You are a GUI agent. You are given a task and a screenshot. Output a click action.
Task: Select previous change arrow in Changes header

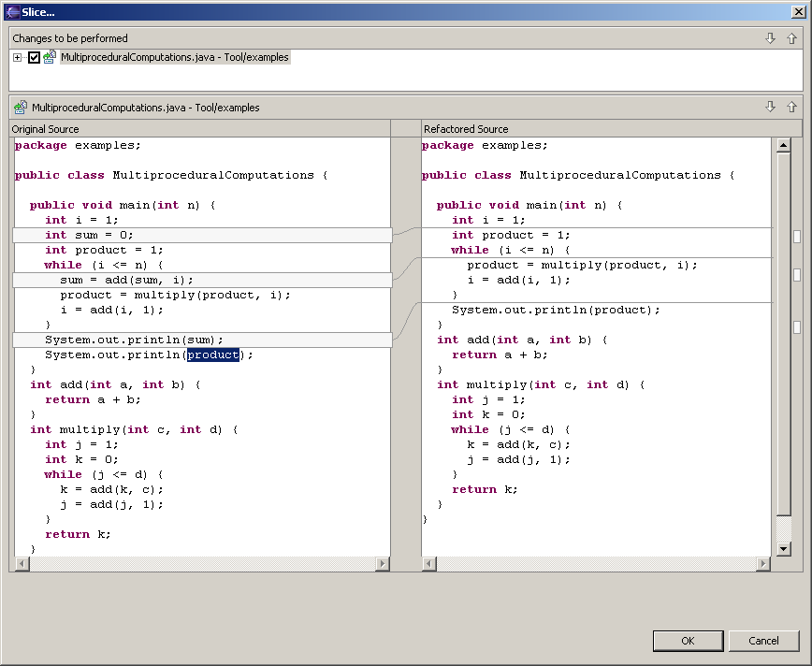[x=791, y=38]
